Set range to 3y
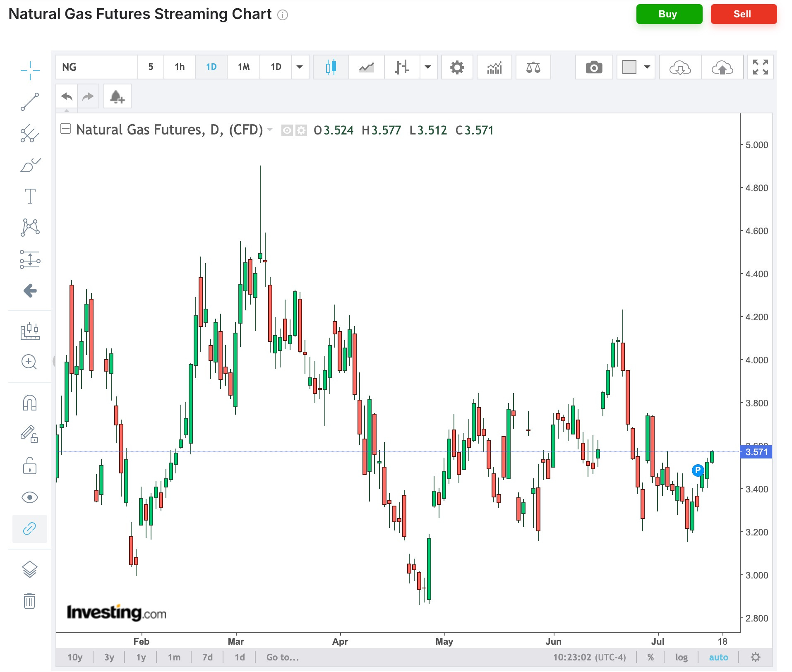Image resolution: width=792 pixels, height=672 pixels. pos(109,657)
